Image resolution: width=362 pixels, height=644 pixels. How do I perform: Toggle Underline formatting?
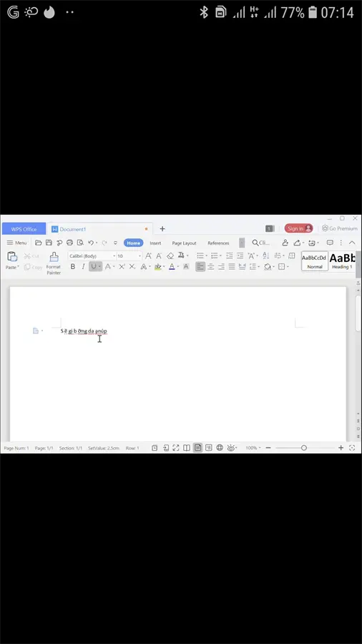[x=94, y=267]
